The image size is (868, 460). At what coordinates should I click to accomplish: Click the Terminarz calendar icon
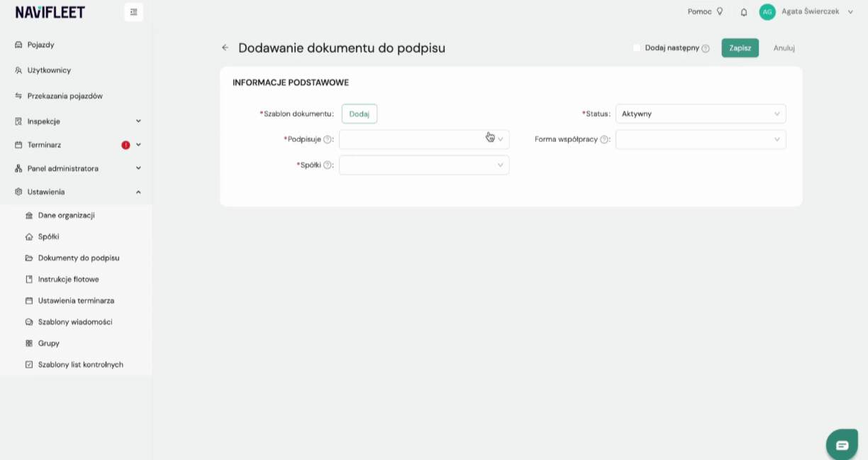pos(19,145)
